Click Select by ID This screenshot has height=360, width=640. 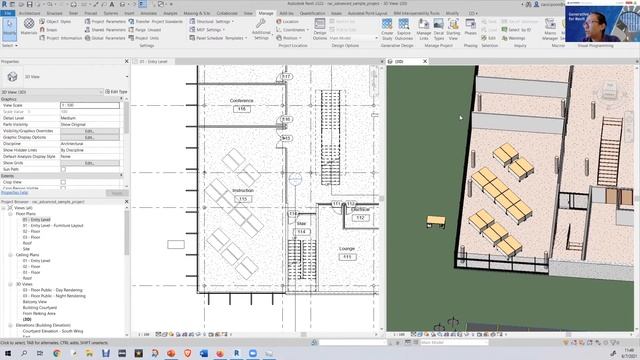pyautogui.click(x=516, y=30)
